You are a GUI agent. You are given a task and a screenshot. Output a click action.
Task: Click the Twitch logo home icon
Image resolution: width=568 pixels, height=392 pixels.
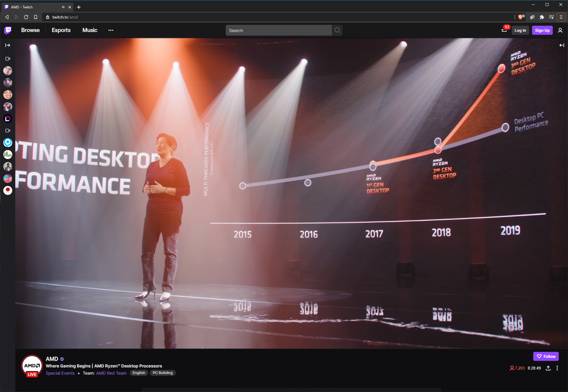pos(8,30)
